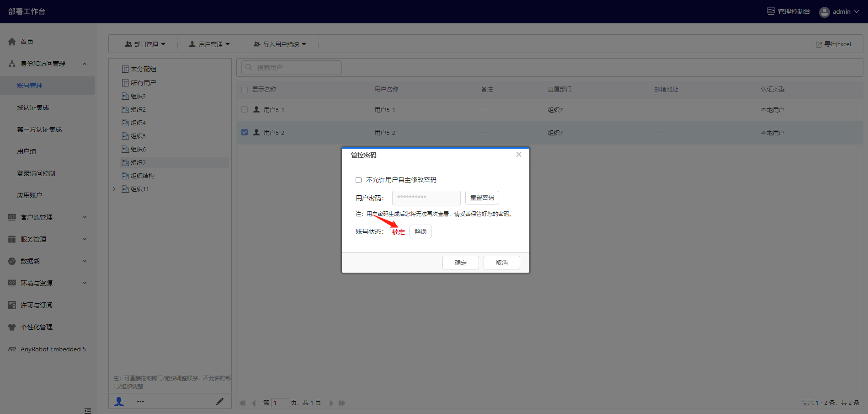Expand the 服务管理 section chevron

click(85, 239)
